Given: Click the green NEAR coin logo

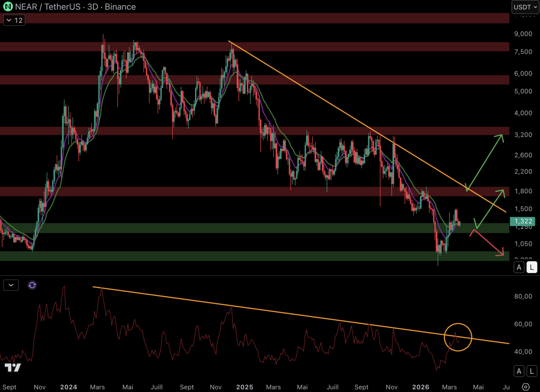Looking at the screenshot, I should pyautogui.click(x=8, y=7).
